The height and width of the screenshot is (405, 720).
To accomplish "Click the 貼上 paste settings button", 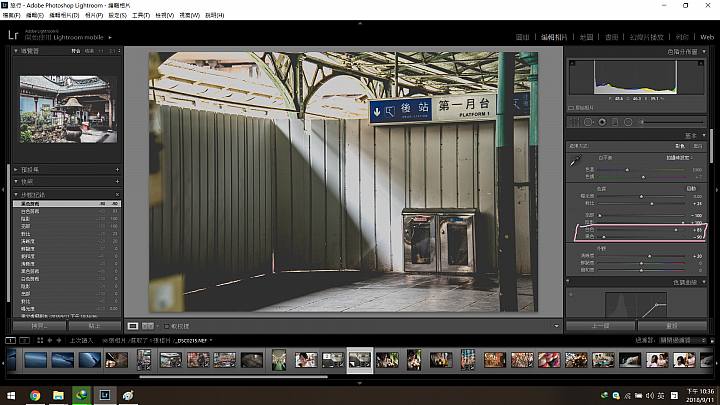I will pyautogui.click(x=95, y=326).
